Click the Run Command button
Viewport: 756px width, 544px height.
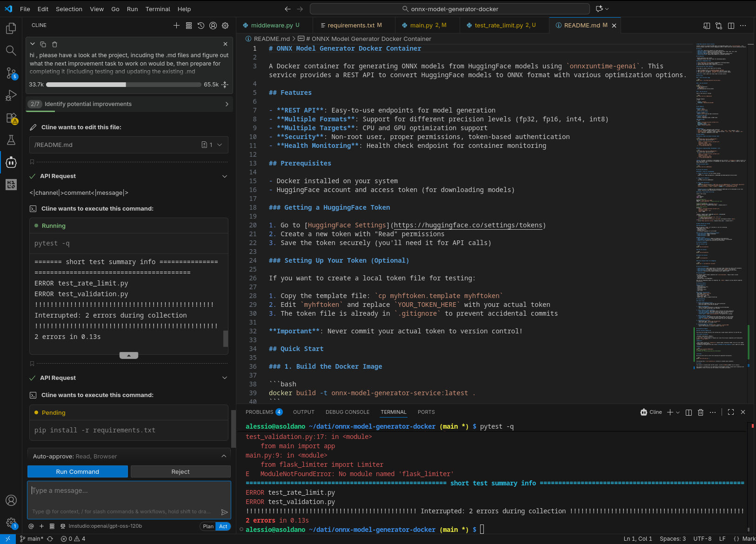[x=78, y=471]
